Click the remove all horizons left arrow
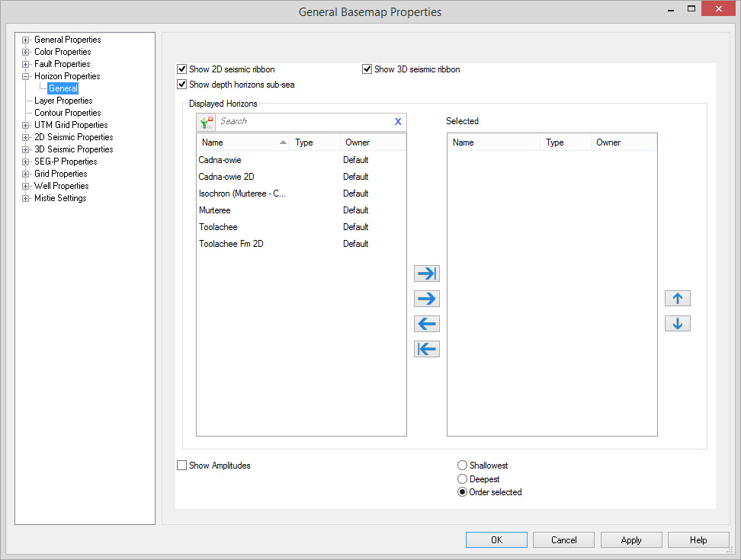741x560 pixels. [427, 349]
